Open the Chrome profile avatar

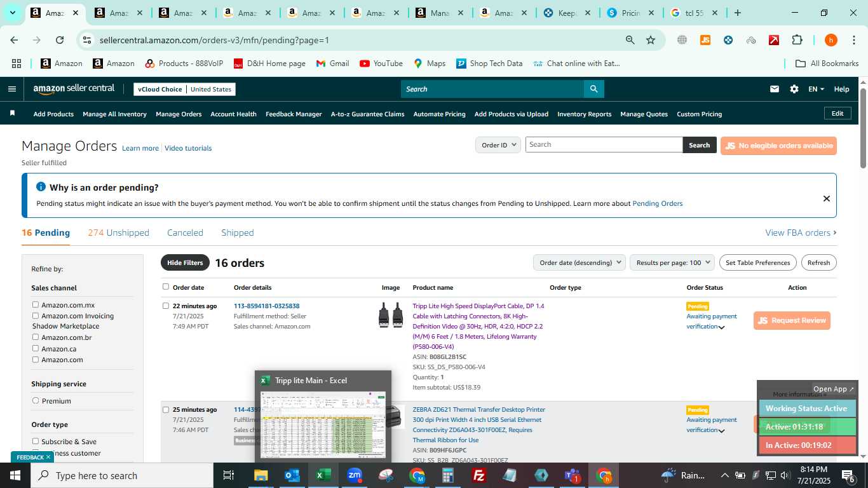coord(831,40)
